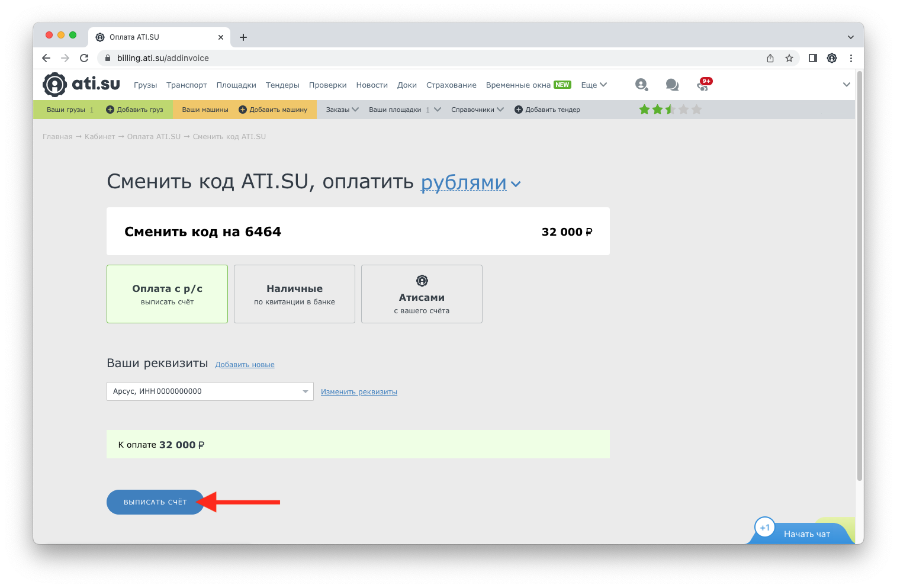Open the Chrome three-dot menu
Viewport: 897px width, 588px height.
tap(850, 58)
